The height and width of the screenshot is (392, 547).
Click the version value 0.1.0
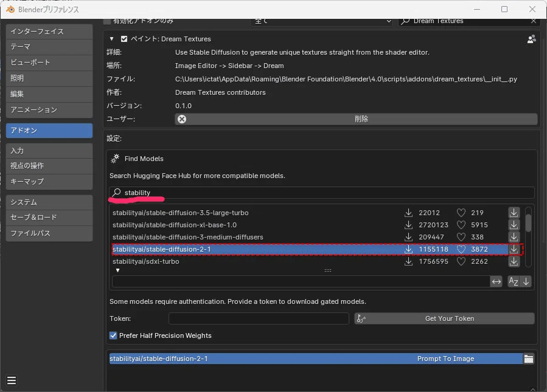[184, 106]
